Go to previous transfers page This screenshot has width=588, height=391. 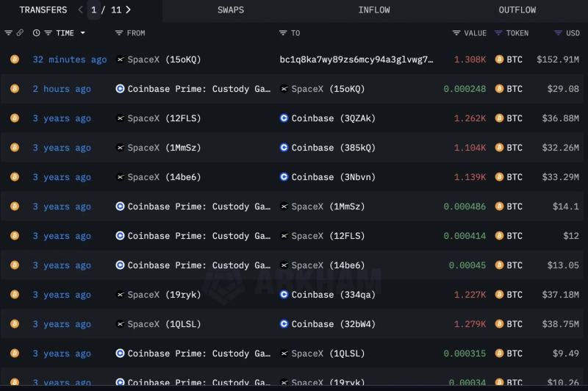(80, 10)
